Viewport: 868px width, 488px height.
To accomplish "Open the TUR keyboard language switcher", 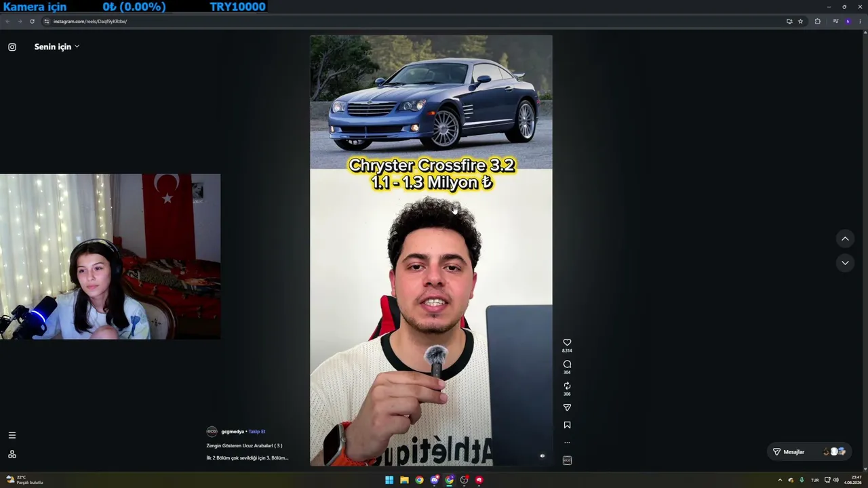I will [815, 480].
